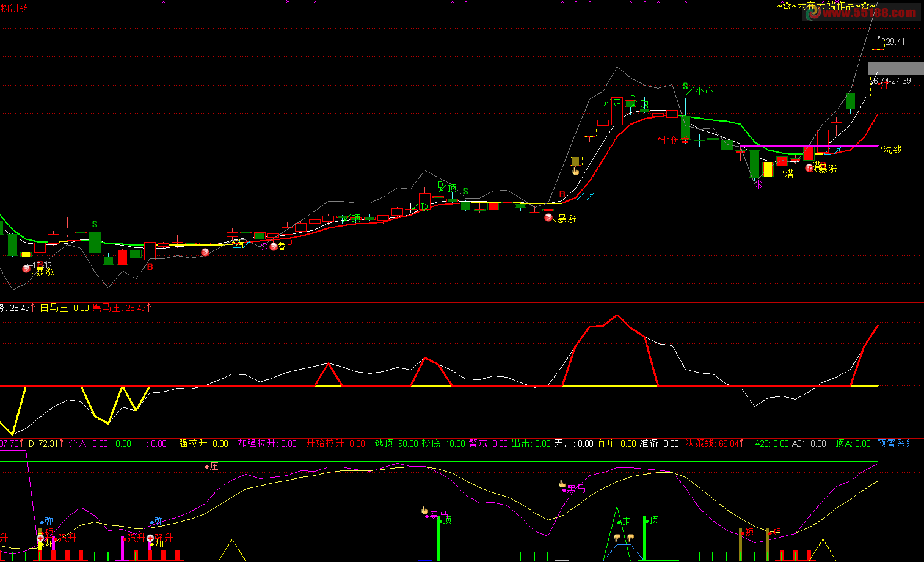This screenshot has width=924, height=562.
Task: Click the magenta 洗线 horizontal line label
Action: coord(892,150)
